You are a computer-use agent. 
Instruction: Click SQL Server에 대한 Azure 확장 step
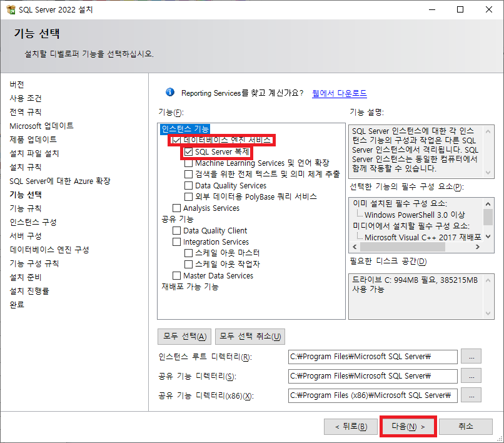pos(60,181)
